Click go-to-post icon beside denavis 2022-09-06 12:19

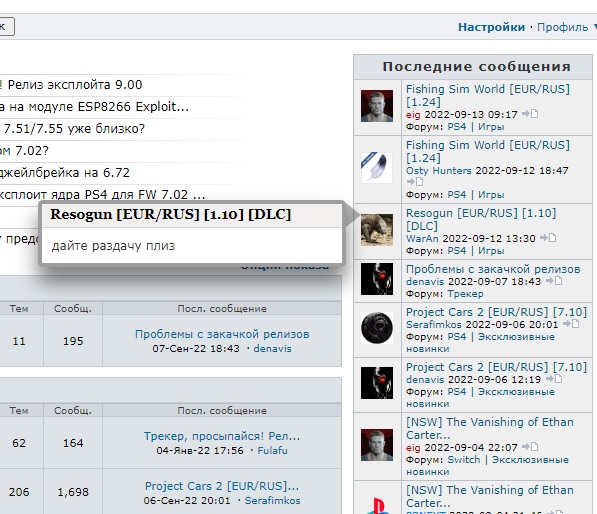click(554, 379)
